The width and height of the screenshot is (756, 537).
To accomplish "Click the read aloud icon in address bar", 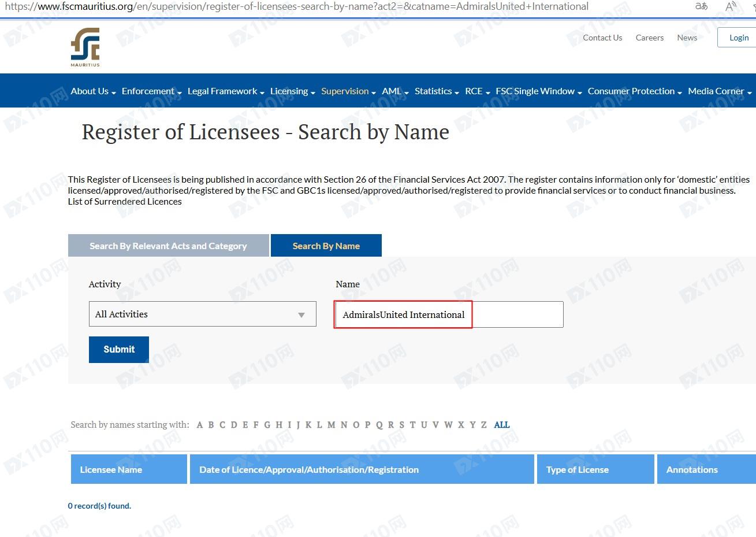I will pyautogui.click(x=731, y=6).
